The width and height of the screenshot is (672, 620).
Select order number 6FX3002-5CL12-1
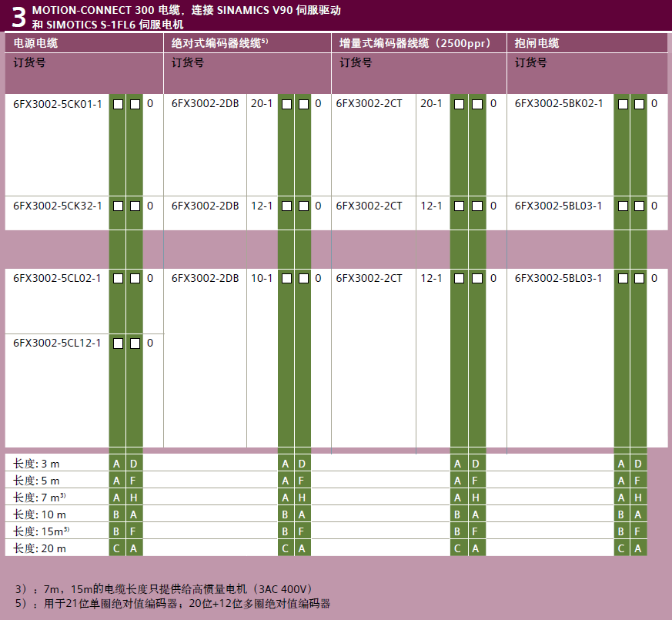(57, 343)
